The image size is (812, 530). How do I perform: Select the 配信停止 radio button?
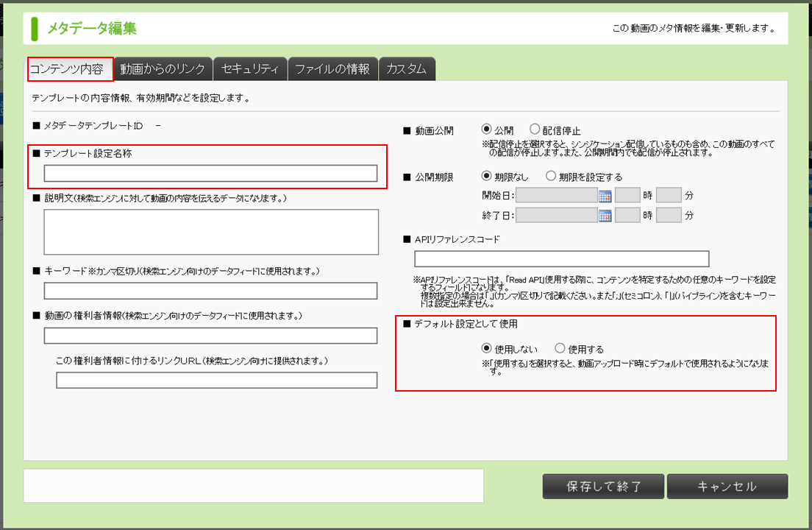(535, 130)
